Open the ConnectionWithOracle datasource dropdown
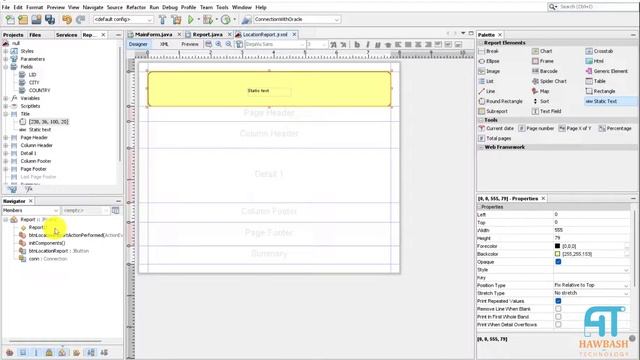The image size is (640, 360). coord(297,19)
